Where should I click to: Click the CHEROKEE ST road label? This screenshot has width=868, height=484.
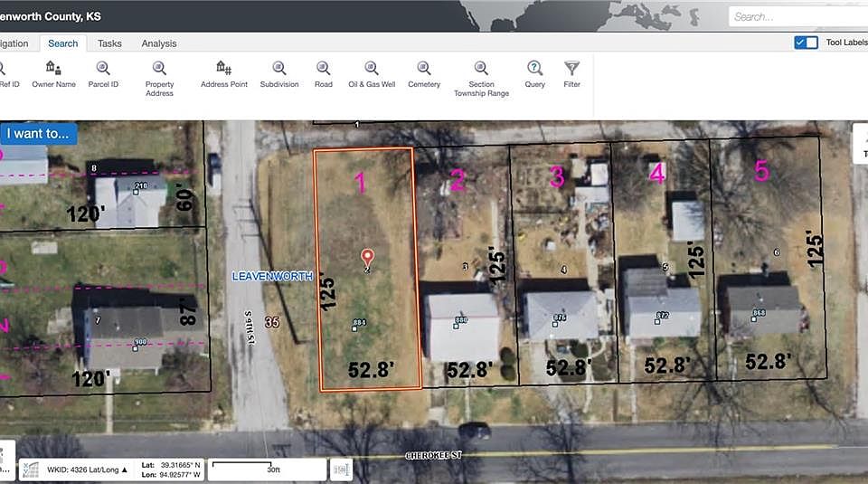433,455
